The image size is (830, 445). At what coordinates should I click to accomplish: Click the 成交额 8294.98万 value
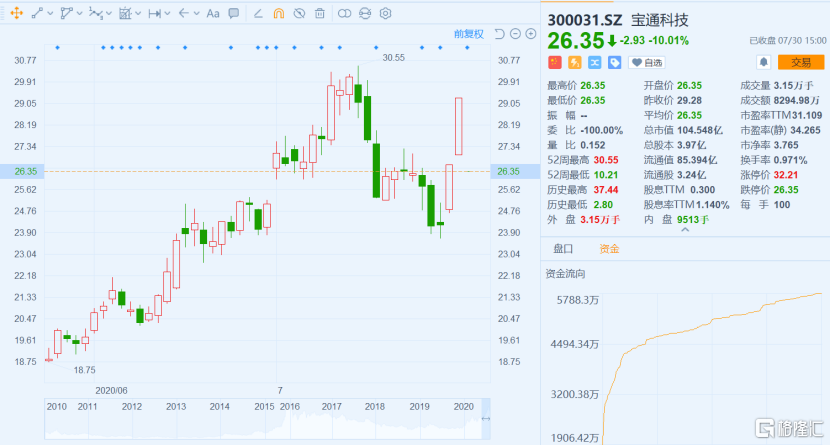tap(797, 100)
